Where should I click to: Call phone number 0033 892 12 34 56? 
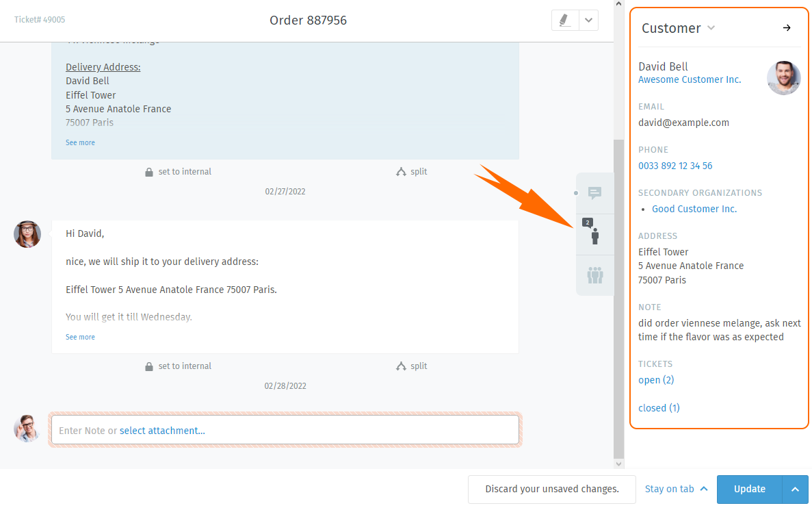click(x=675, y=166)
